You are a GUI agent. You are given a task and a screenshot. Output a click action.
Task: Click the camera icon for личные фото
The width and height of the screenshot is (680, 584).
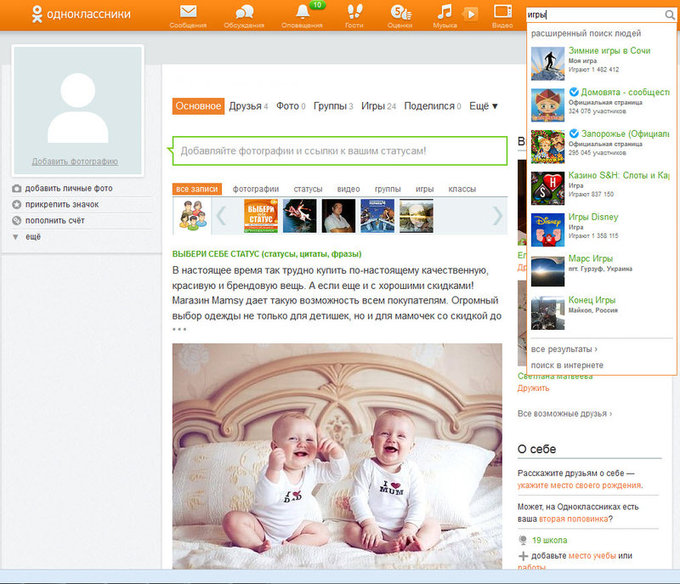16,189
